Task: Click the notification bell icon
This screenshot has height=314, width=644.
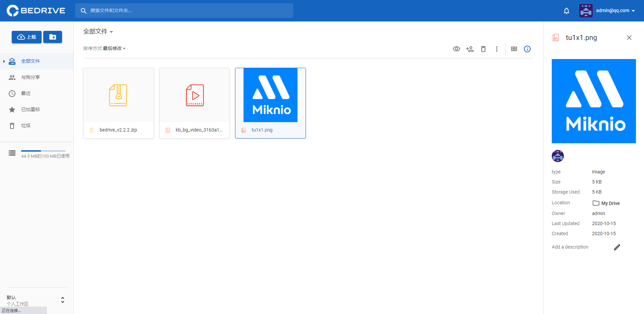Action: [x=567, y=10]
